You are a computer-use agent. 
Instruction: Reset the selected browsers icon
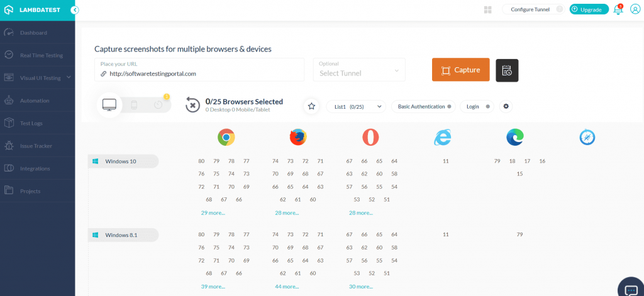(x=192, y=105)
